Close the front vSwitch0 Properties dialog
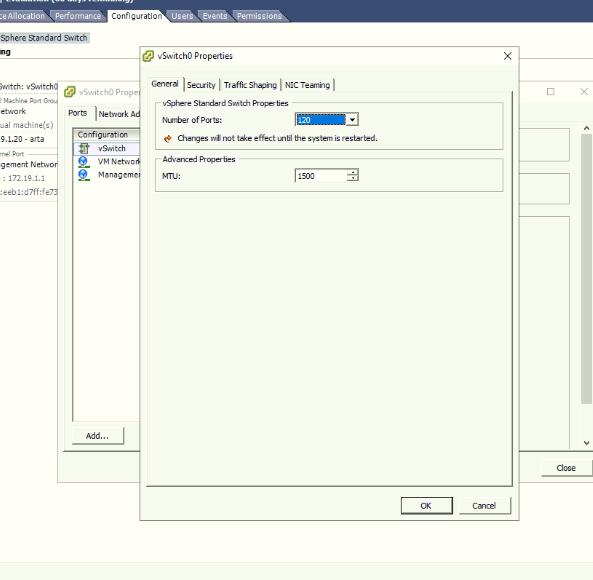Screen dimensions: 593x580 (x=508, y=56)
